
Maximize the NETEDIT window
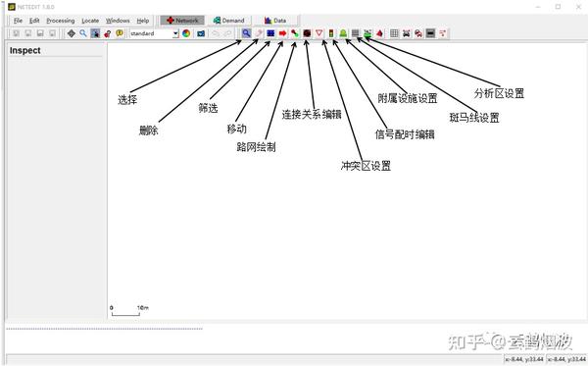tap(558, 7)
